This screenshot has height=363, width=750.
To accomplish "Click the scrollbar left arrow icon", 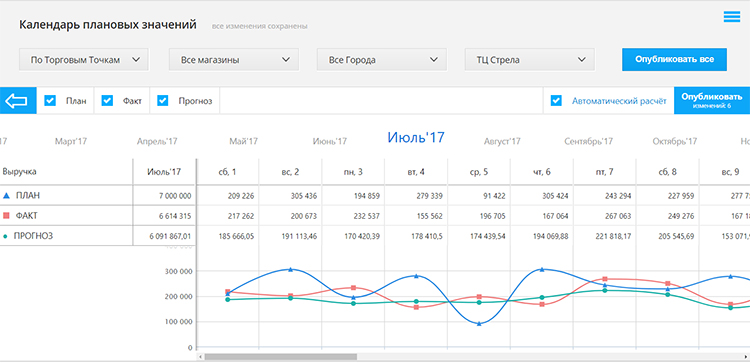I will [x=201, y=356].
